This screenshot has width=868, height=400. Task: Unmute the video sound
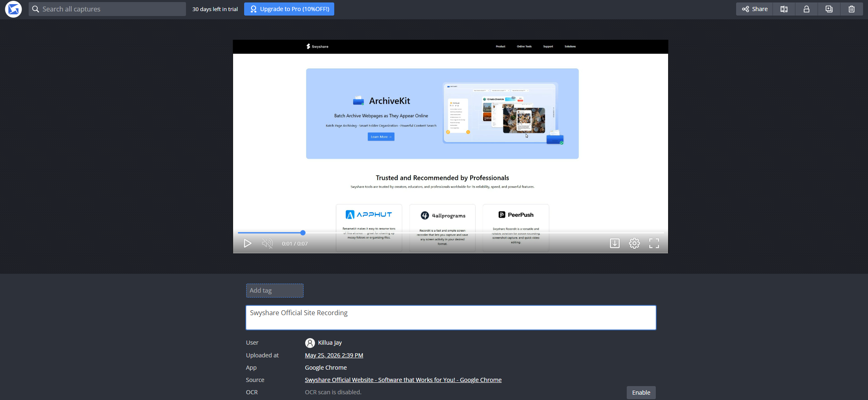[x=267, y=243]
